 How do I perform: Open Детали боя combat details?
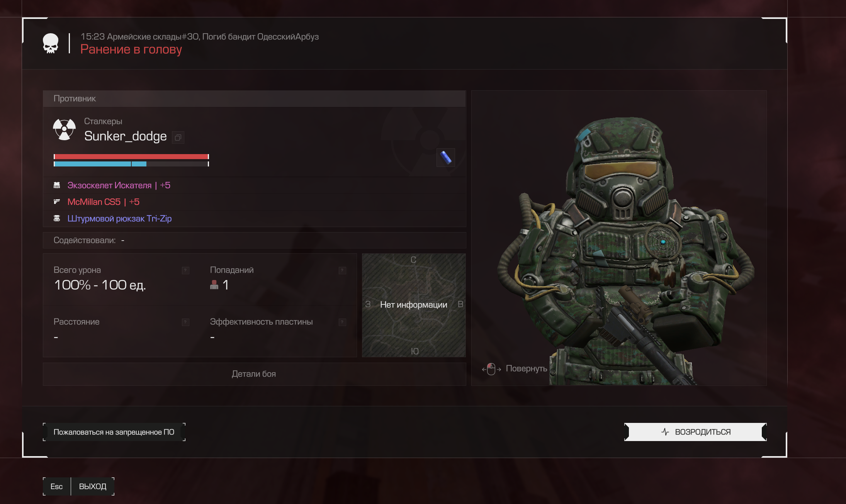click(x=254, y=374)
